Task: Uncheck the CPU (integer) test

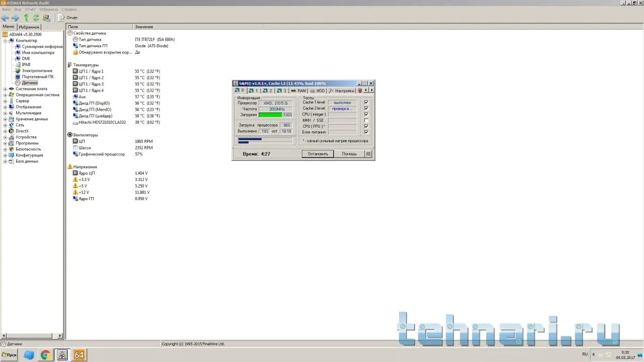Action: pos(366,115)
